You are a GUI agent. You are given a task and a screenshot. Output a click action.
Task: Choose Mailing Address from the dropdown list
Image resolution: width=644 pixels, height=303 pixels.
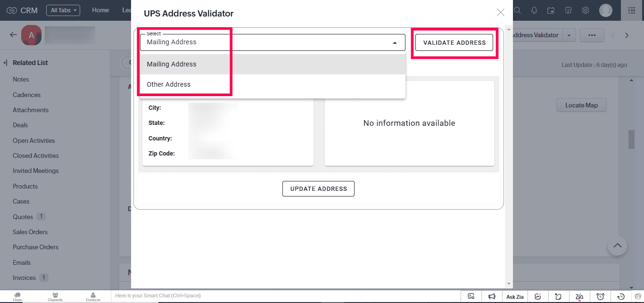(x=272, y=64)
